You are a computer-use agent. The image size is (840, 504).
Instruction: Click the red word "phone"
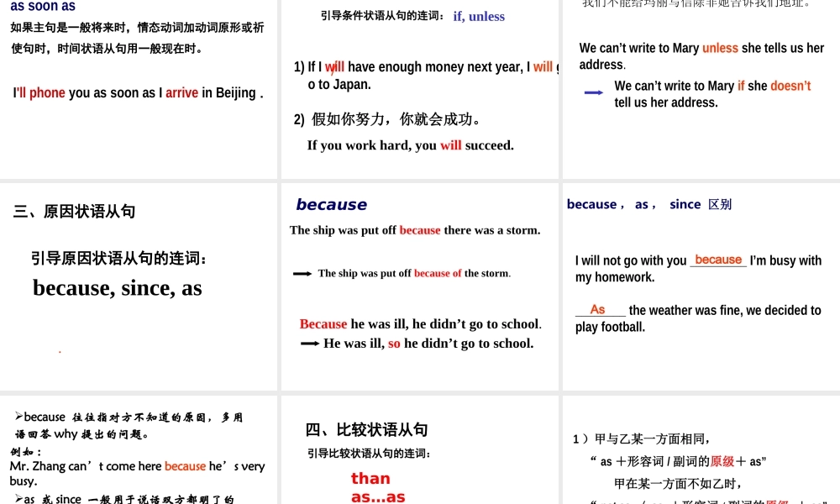click(x=47, y=92)
